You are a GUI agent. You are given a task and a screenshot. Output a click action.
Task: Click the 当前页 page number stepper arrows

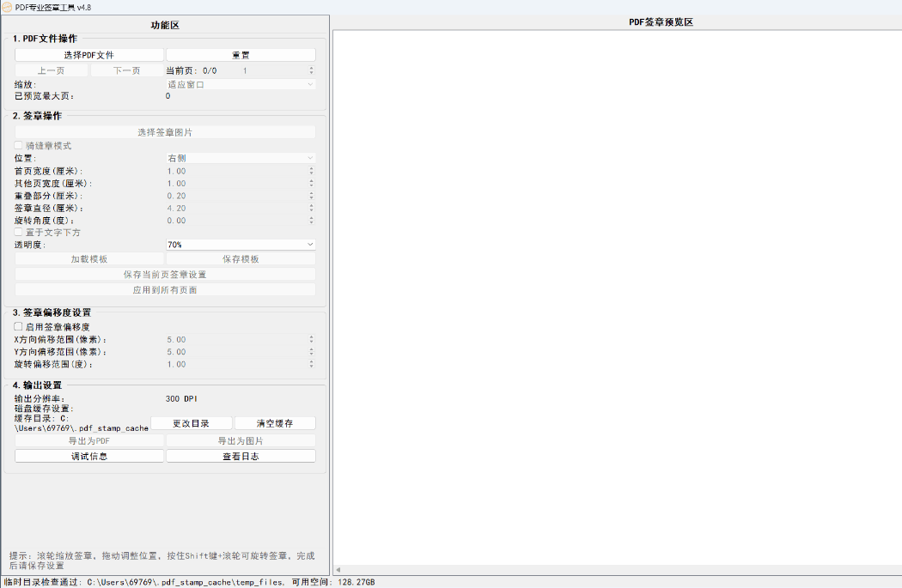coord(311,70)
